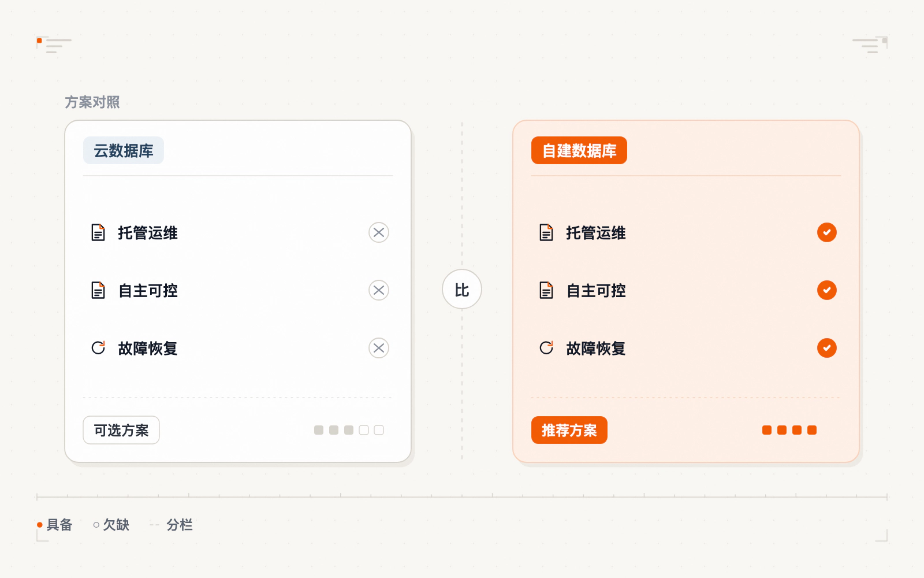Click 故障恢复 text in 云数据库 card
924x578 pixels.
tap(148, 349)
